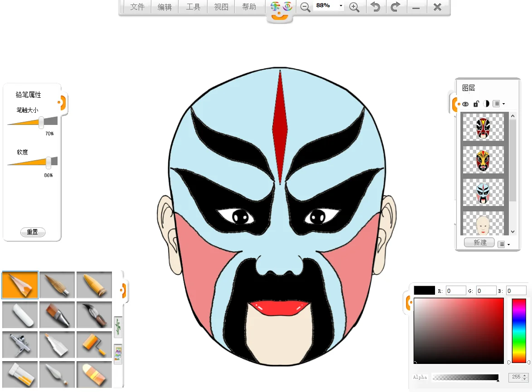Select the airbrush tool
The width and height of the screenshot is (532, 392).
pos(20,344)
